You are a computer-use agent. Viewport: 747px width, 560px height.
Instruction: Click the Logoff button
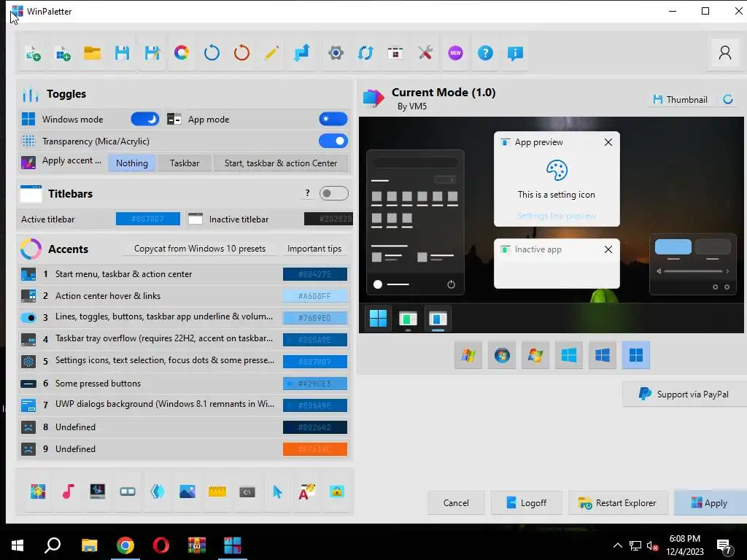pyautogui.click(x=527, y=503)
